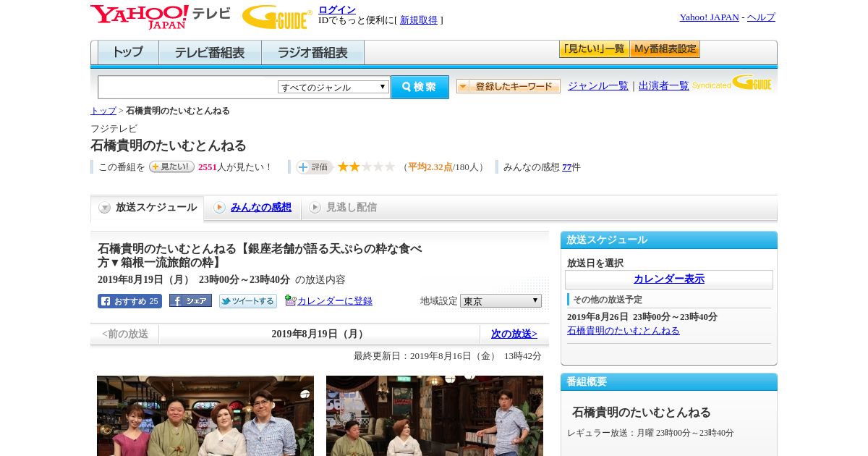Click into the keyword search input field
This screenshot has height=456, width=868.
pos(188,87)
